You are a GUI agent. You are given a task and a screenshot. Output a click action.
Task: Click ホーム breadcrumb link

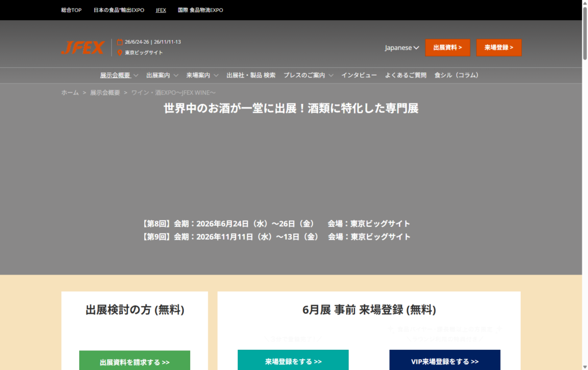(x=70, y=92)
